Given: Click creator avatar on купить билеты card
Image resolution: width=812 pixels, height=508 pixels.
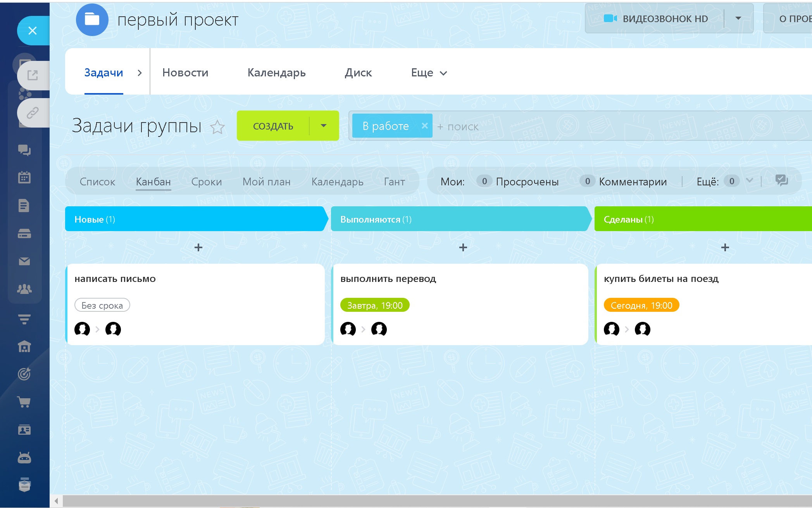Looking at the screenshot, I should (x=612, y=329).
